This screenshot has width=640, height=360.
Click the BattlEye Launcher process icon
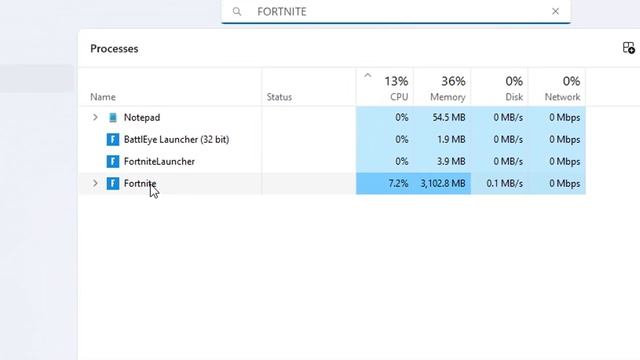[113, 140]
